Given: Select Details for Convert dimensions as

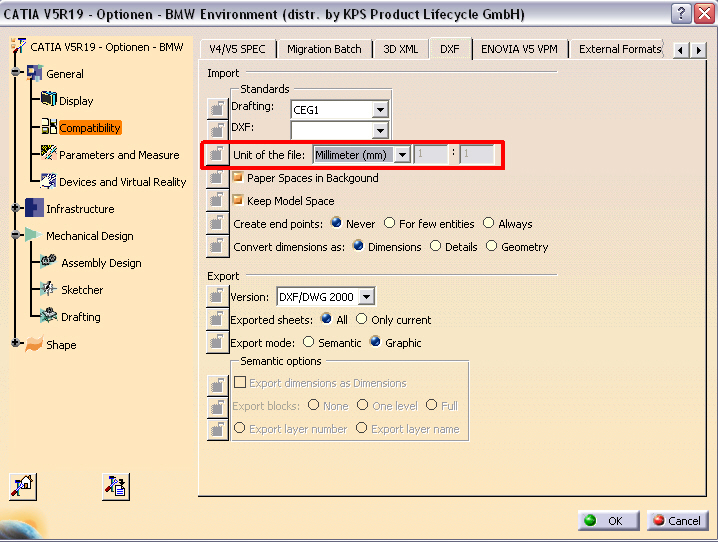Looking at the screenshot, I should coord(435,246).
